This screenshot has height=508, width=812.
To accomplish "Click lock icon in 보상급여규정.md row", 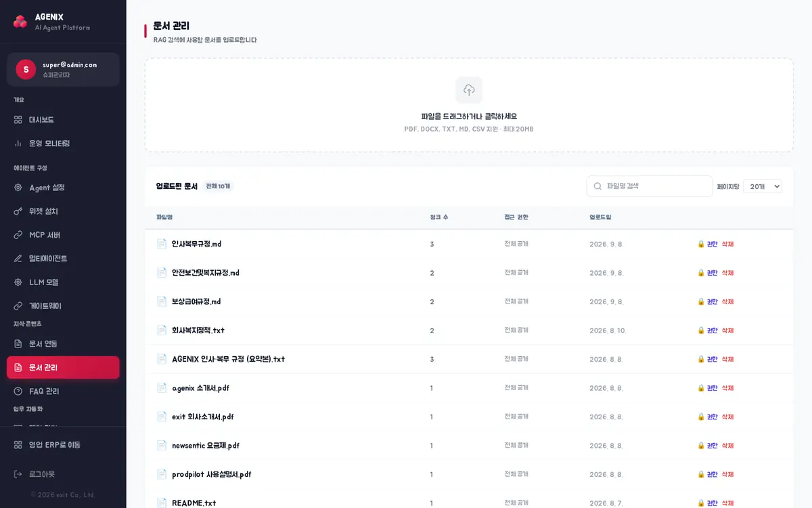I will [701, 301].
